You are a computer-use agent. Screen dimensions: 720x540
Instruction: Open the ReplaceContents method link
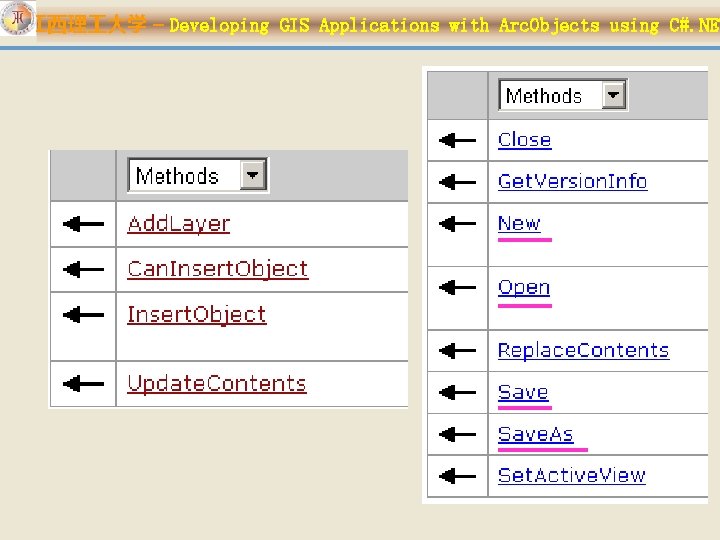pos(583,350)
